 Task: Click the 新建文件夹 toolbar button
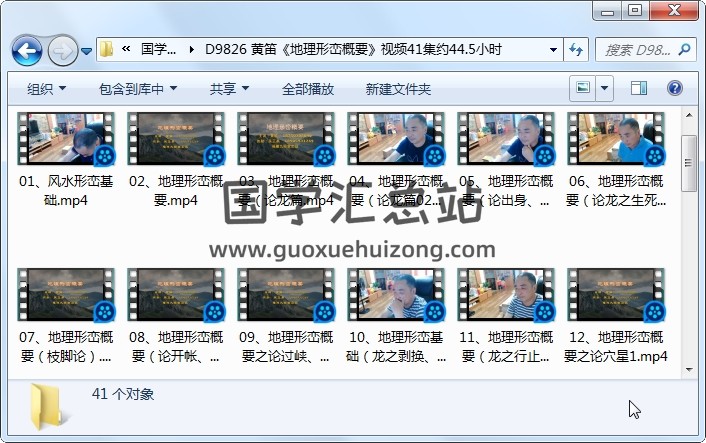398,89
